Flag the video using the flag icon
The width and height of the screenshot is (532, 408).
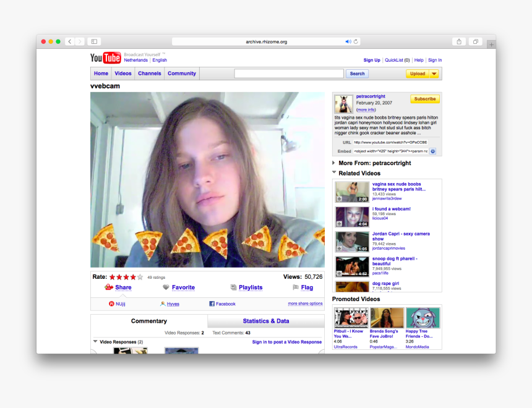coord(296,287)
